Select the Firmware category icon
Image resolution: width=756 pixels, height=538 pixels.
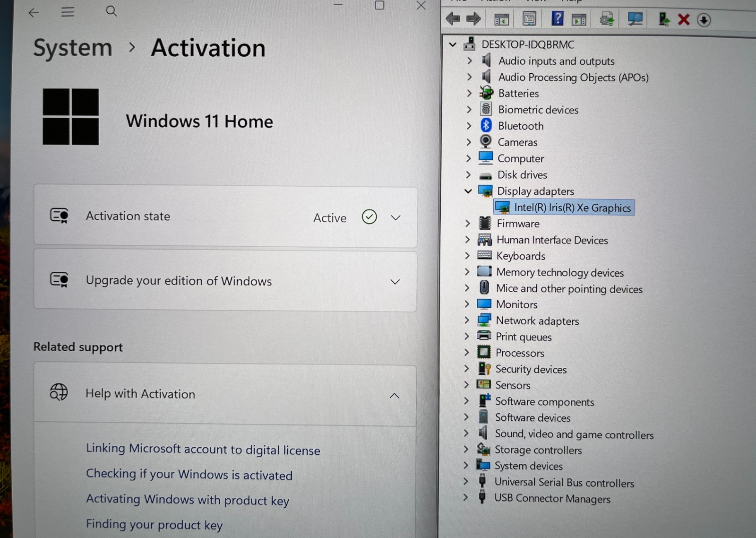485,223
